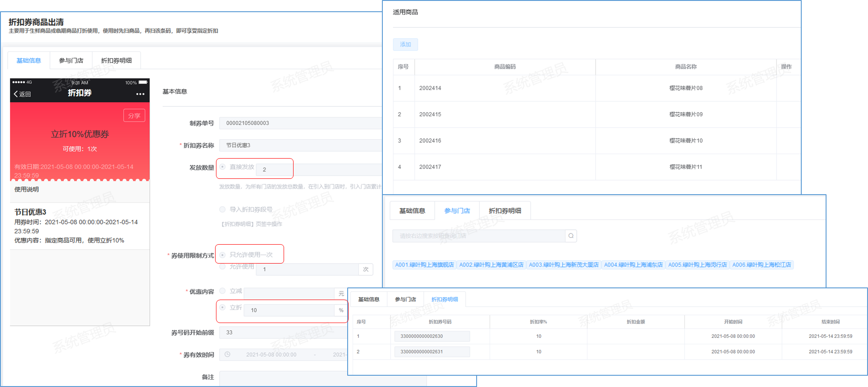The height and width of the screenshot is (387, 868).
Task: Click product name 樱花味薯片11
Action: 686,167
